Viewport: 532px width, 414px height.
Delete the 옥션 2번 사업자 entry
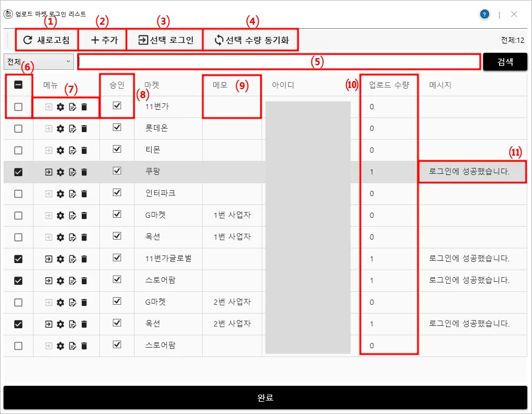click(x=84, y=324)
